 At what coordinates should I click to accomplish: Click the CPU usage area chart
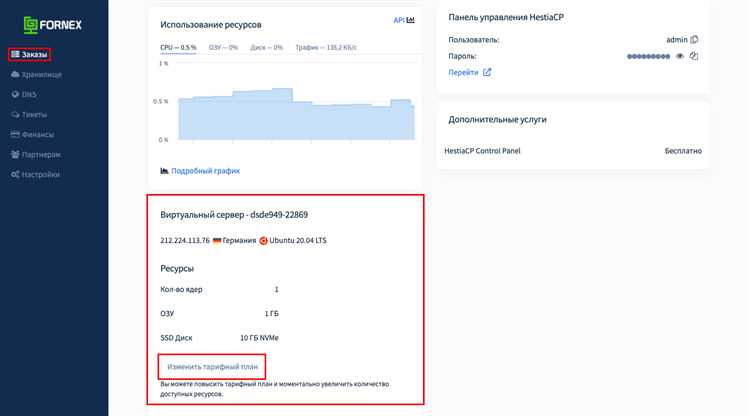[297, 115]
